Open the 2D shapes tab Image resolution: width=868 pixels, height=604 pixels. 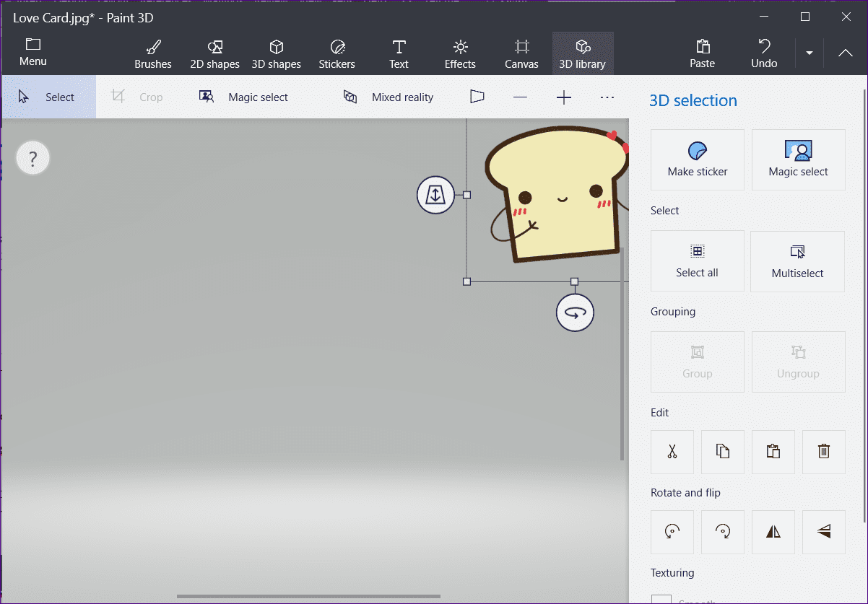[x=214, y=54]
